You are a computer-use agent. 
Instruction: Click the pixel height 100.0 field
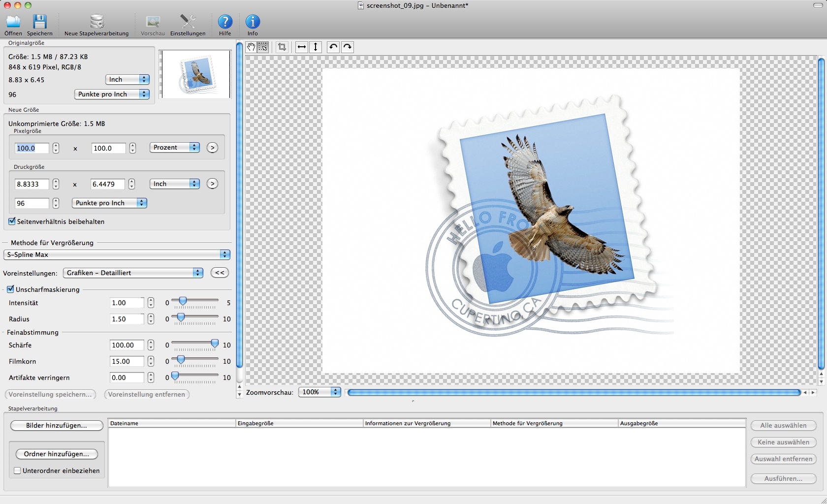(x=109, y=148)
